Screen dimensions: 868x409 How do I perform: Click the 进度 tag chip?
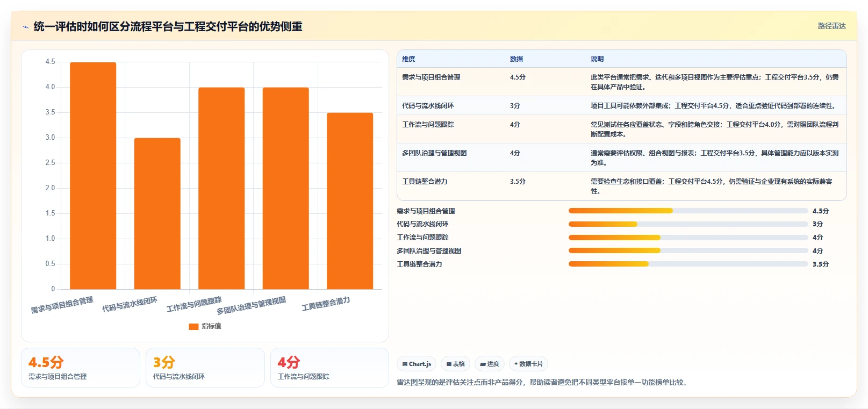(x=490, y=364)
